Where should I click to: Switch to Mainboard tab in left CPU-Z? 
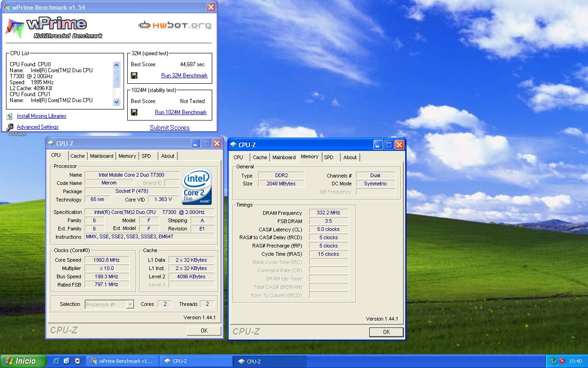102,156
